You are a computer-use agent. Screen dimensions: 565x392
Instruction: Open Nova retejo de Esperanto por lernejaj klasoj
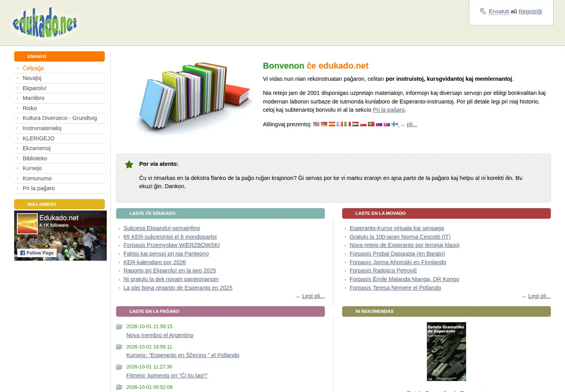(x=405, y=245)
